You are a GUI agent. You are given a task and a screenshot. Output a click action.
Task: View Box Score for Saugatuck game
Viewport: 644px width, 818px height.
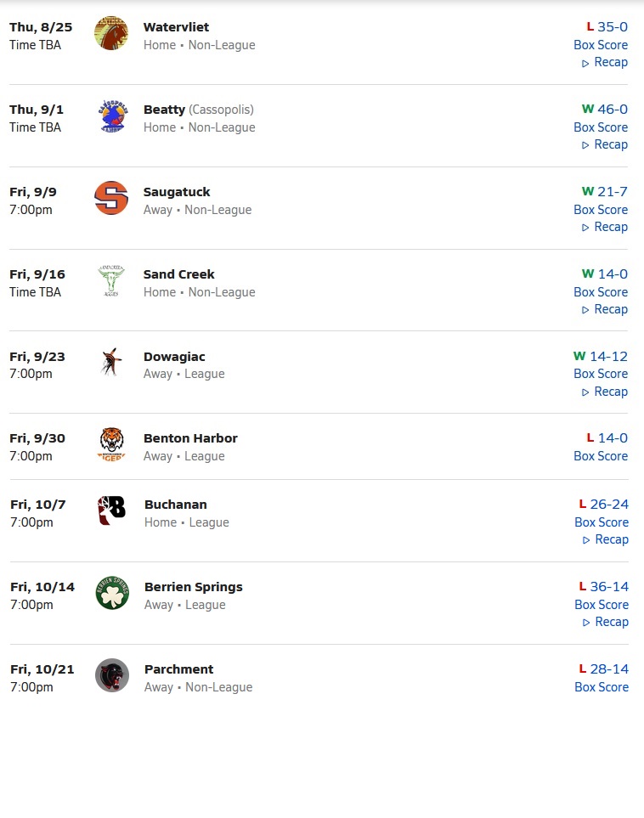coord(601,210)
